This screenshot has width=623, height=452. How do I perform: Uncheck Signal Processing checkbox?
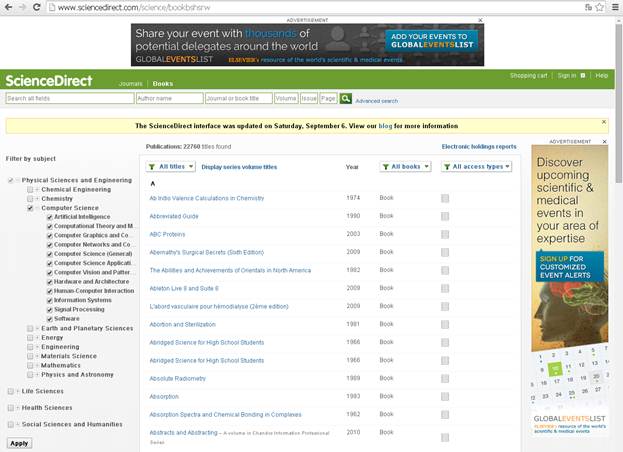(50, 309)
